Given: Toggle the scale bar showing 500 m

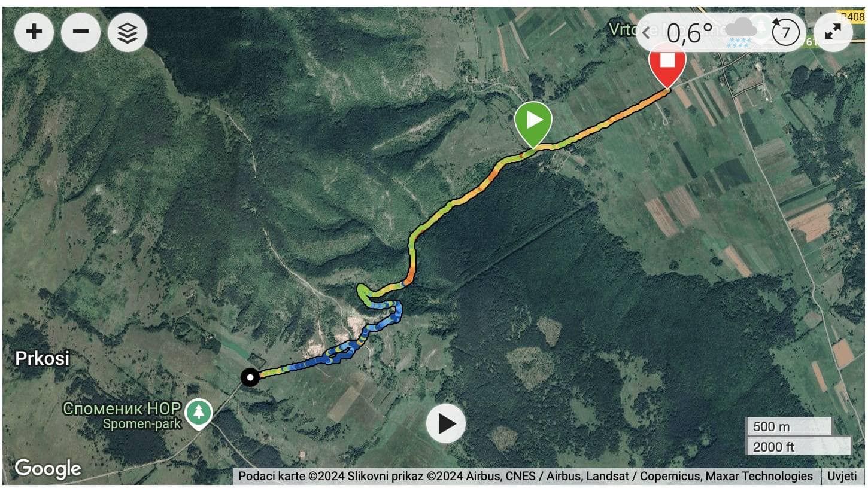Looking at the screenshot, I should tap(788, 426).
